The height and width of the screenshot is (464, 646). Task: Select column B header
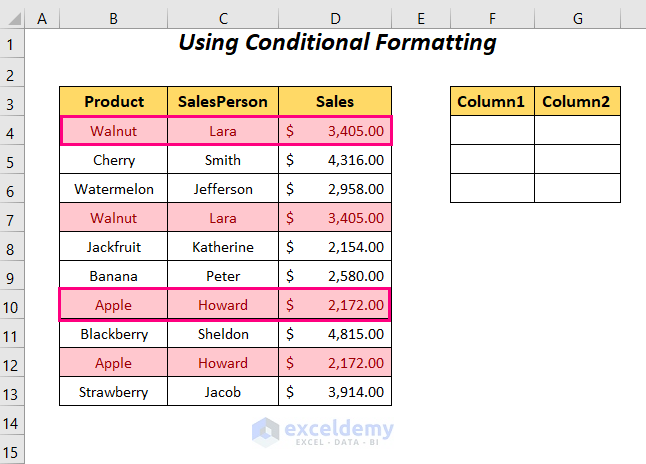[x=114, y=18]
